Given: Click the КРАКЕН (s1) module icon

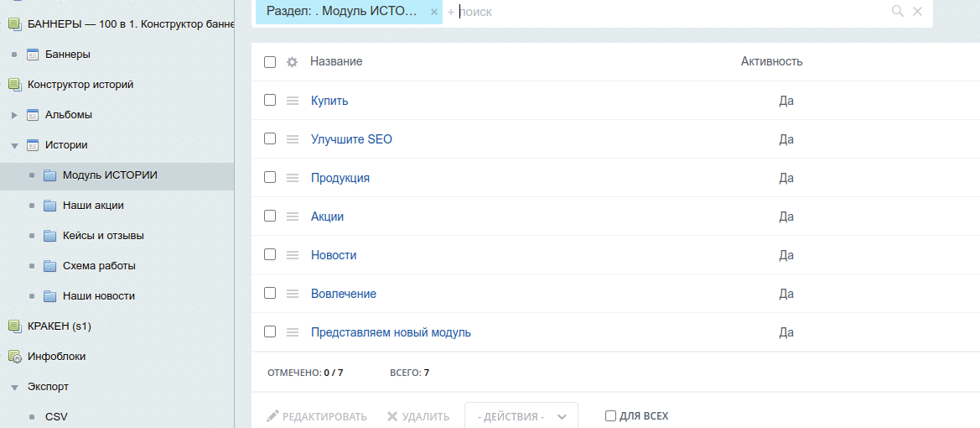Looking at the screenshot, I should (x=15, y=326).
